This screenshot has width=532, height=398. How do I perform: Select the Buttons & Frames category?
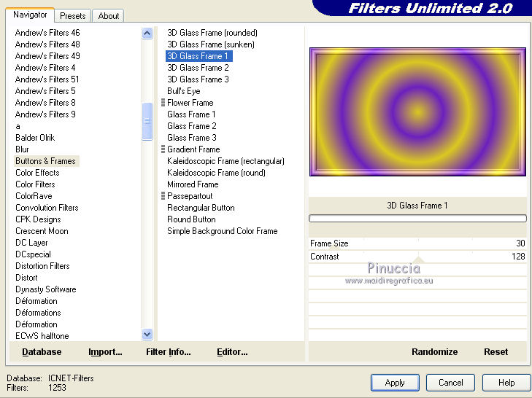pos(47,161)
